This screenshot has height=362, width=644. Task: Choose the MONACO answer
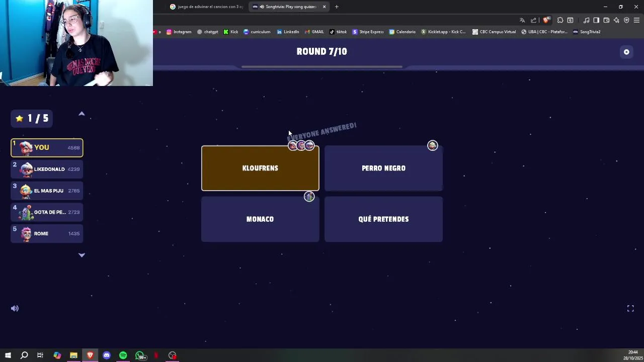click(260, 219)
